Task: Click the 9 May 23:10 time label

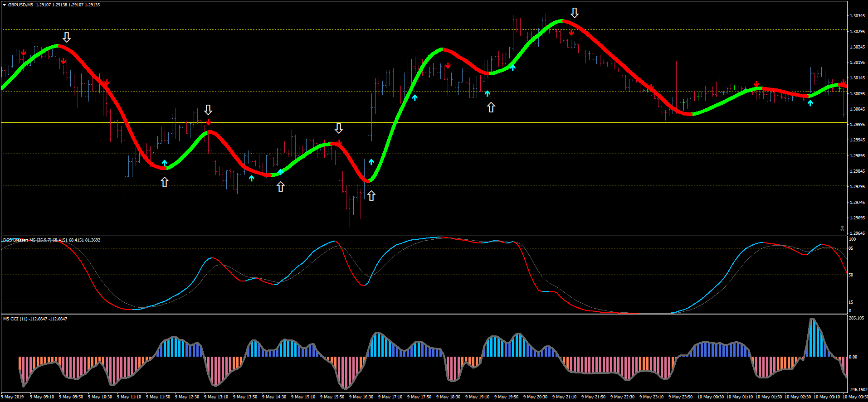Action: (x=651, y=397)
